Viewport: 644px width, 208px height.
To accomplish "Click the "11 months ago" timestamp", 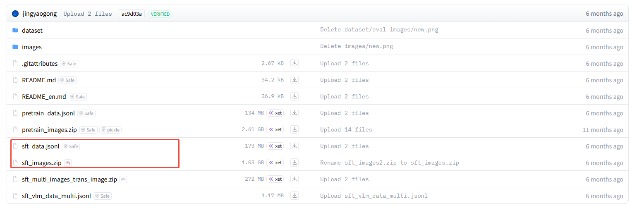I will point(603,130).
